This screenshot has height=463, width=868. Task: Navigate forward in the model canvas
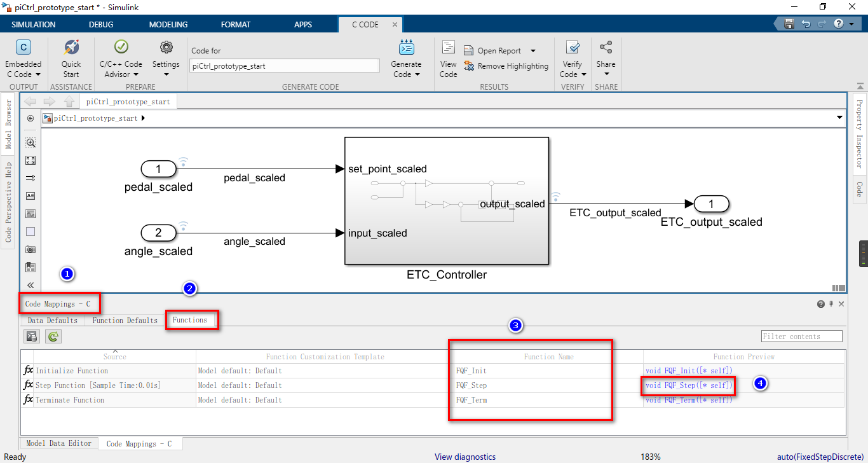click(x=49, y=101)
